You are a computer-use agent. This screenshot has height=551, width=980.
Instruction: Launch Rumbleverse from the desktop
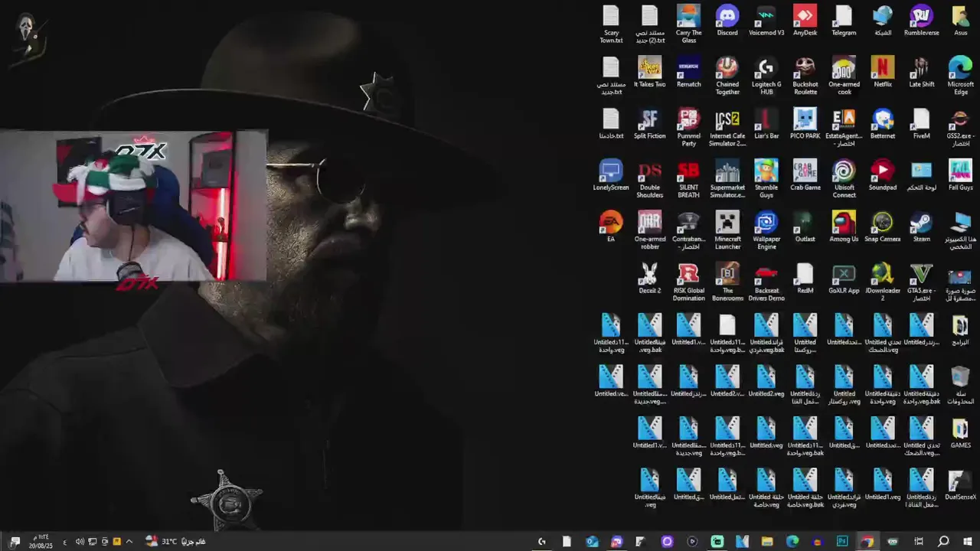coord(921,21)
